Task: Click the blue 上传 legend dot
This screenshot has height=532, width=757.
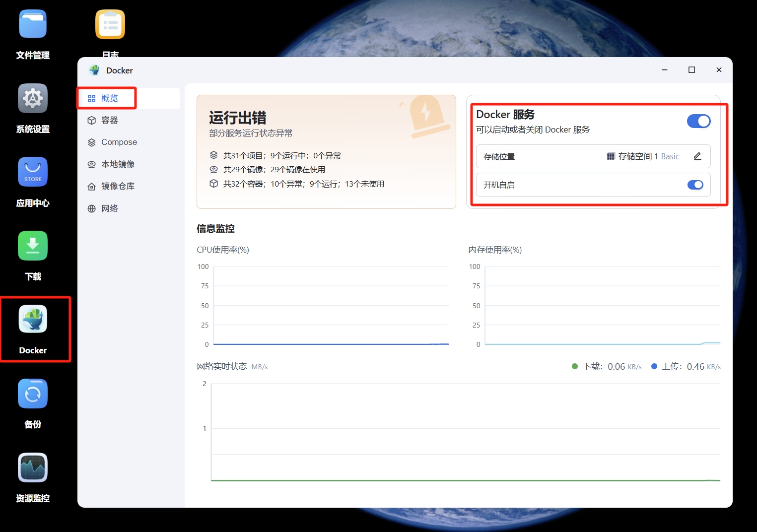Action: pyautogui.click(x=654, y=366)
